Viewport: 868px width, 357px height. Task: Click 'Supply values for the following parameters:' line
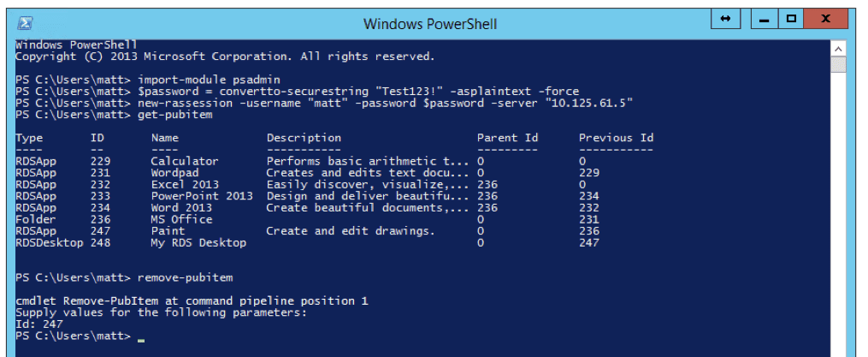tap(161, 312)
